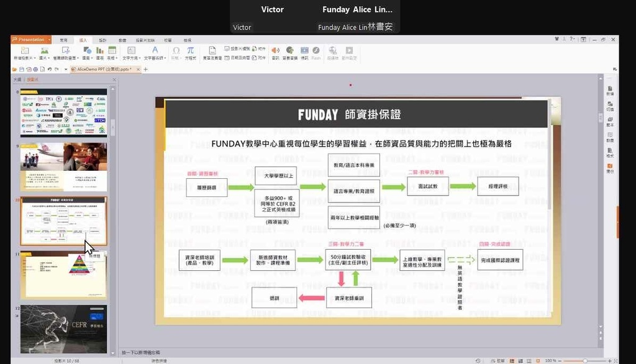Viewport: 636px width, 364px height.
Task: Export to PDF from the quick access bar
Action: click(x=29, y=70)
